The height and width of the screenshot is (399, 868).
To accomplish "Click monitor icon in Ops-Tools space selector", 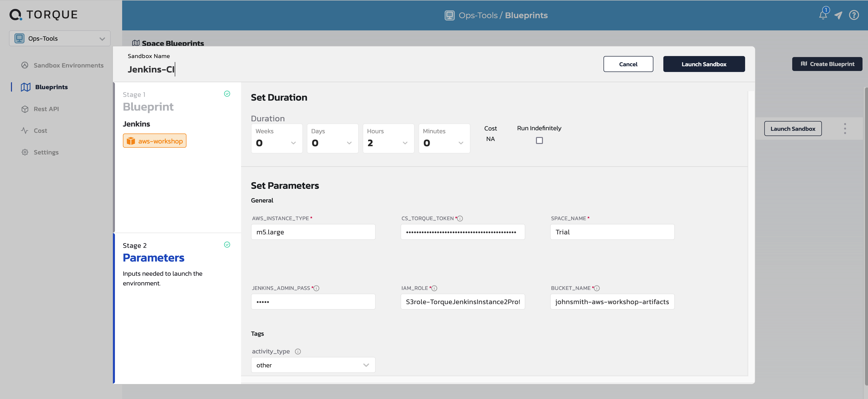I will (19, 38).
